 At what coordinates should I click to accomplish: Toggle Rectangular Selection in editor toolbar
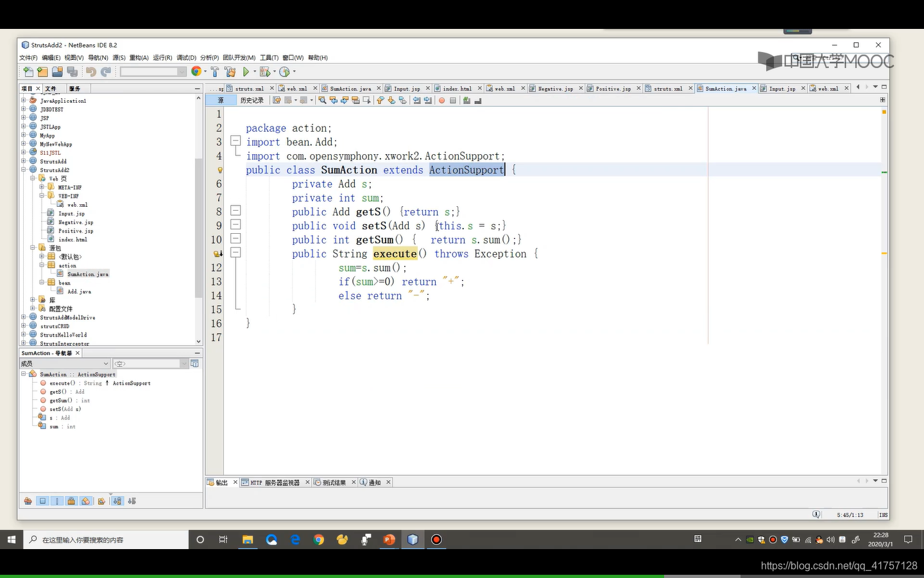366,100
